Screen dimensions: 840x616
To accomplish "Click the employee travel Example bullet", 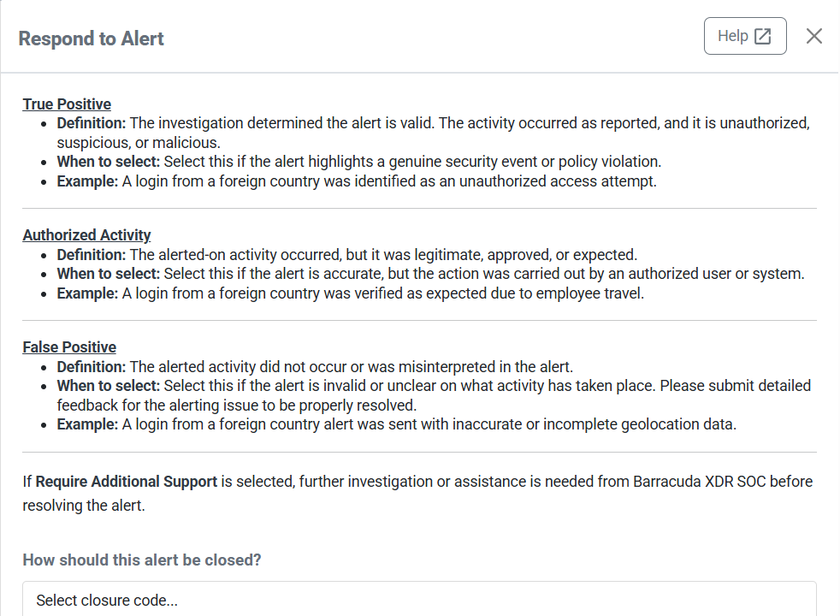I will [350, 293].
